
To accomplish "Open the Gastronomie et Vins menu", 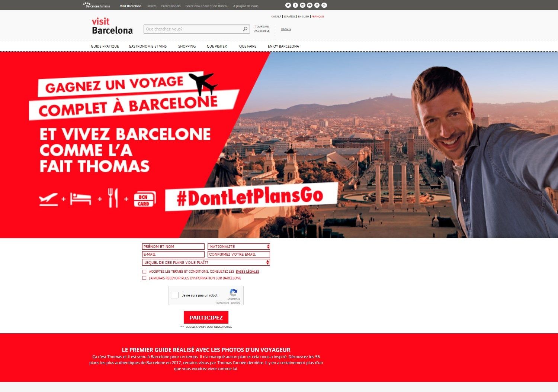I will click(148, 46).
